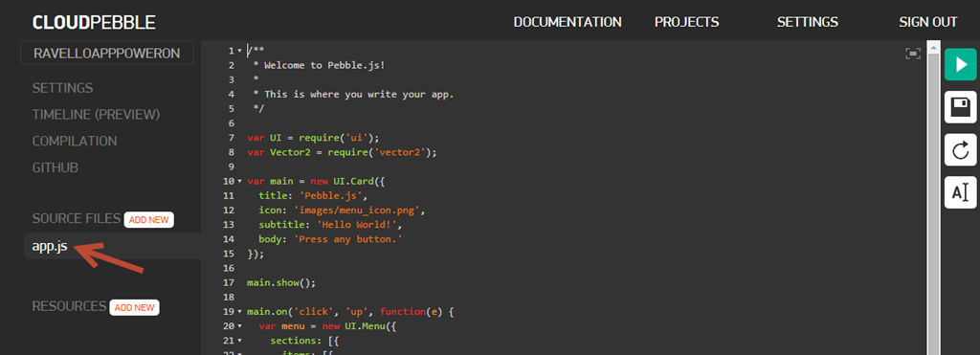This screenshot has height=355, width=980.
Task: Click the editor vertical scrollbar
Action: click(933, 197)
